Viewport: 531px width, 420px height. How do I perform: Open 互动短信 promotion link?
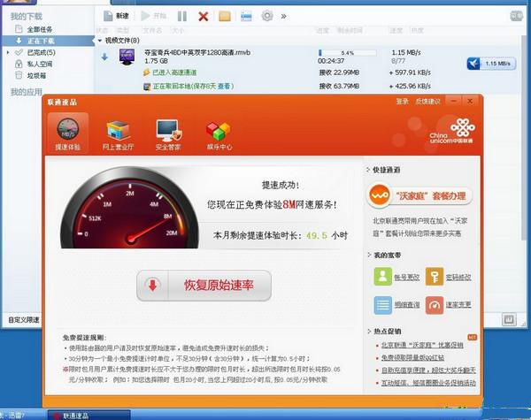(428, 383)
